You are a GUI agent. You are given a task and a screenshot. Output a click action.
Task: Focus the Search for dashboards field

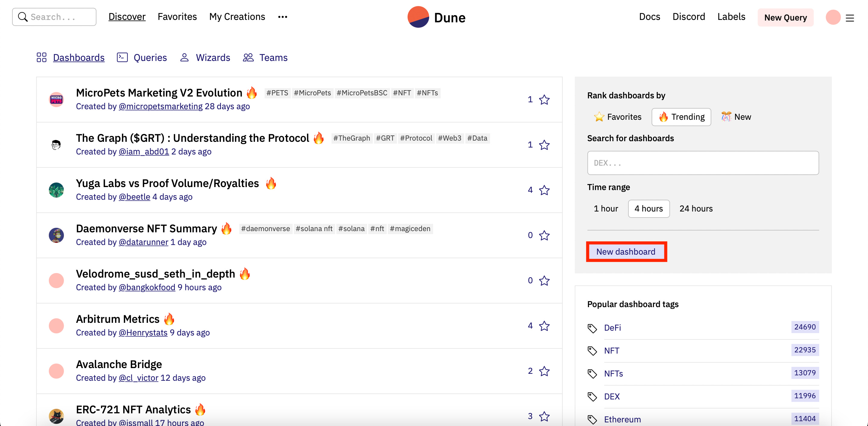703,163
